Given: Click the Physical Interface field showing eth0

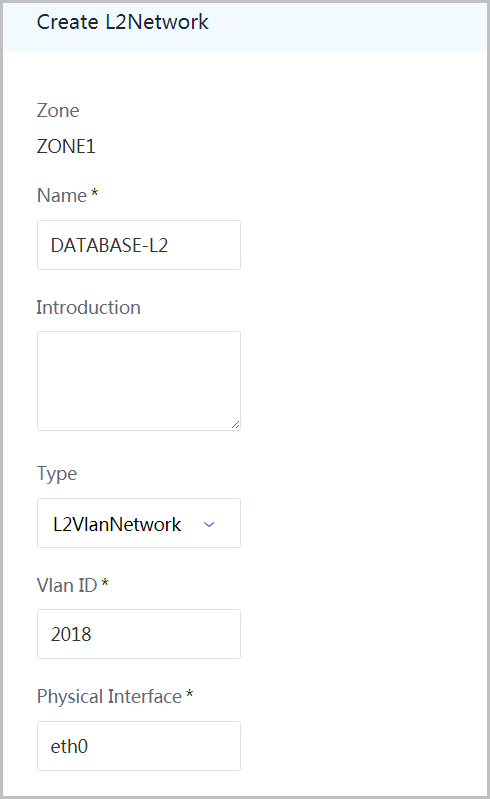Looking at the screenshot, I should pos(139,746).
